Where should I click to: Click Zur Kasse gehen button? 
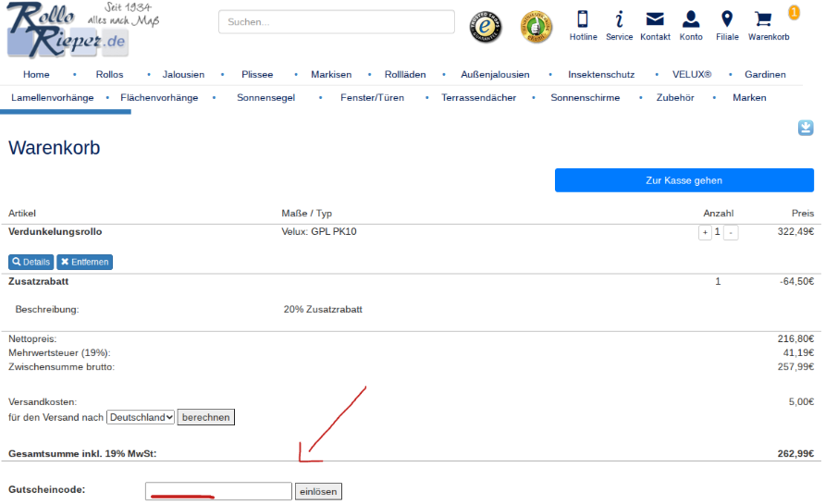[x=684, y=180]
